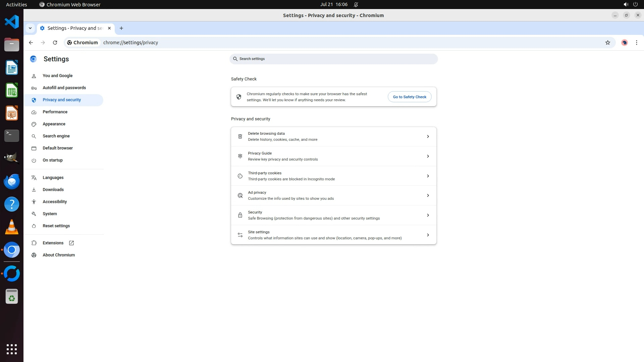Click the profile avatar icon
644x362 pixels.
(624, 43)
